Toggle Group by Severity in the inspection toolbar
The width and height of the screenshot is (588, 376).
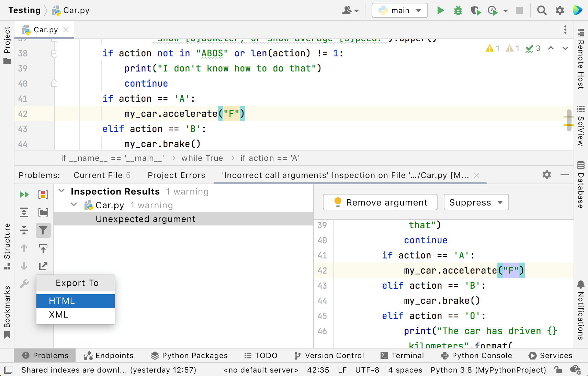click(43, 195)
